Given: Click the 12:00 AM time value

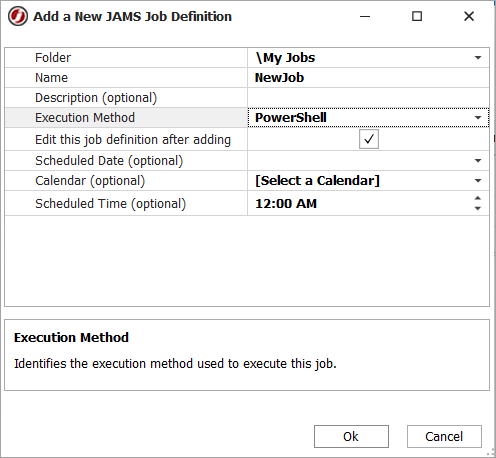Looking at the screenshot, I should point(286,203).
